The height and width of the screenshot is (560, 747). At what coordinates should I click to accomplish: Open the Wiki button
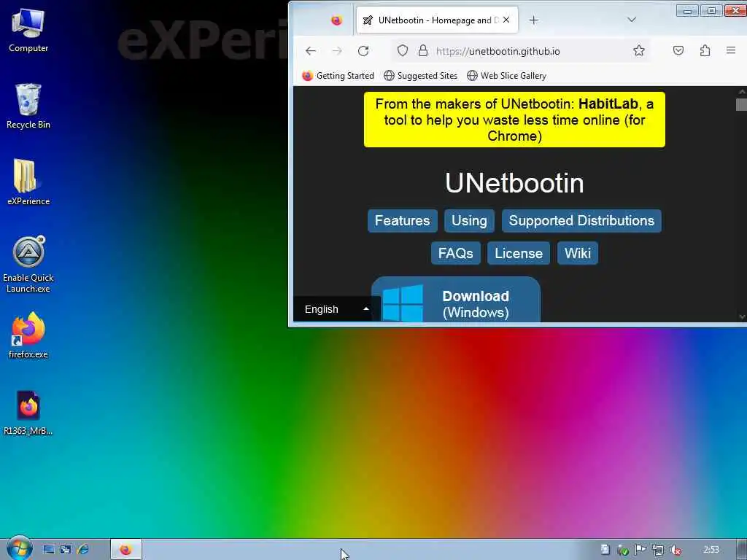[x=578, y=253]
